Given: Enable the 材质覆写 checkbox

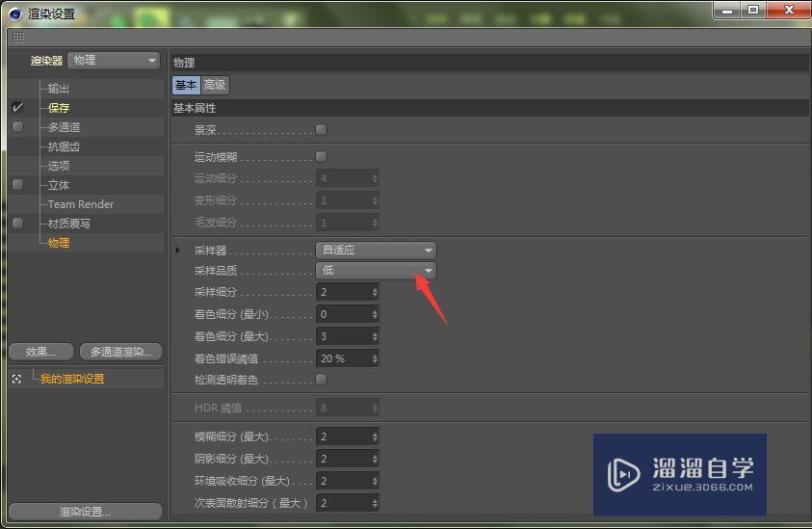Looking at the screenshot, I should pyautogui.click(x=17, y=223).
